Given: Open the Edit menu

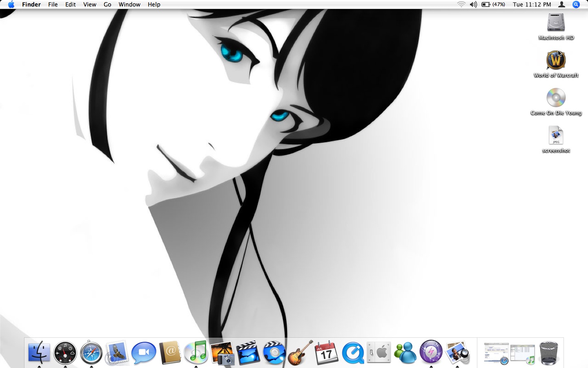Looking at the screenshot, I should point(71,4).
